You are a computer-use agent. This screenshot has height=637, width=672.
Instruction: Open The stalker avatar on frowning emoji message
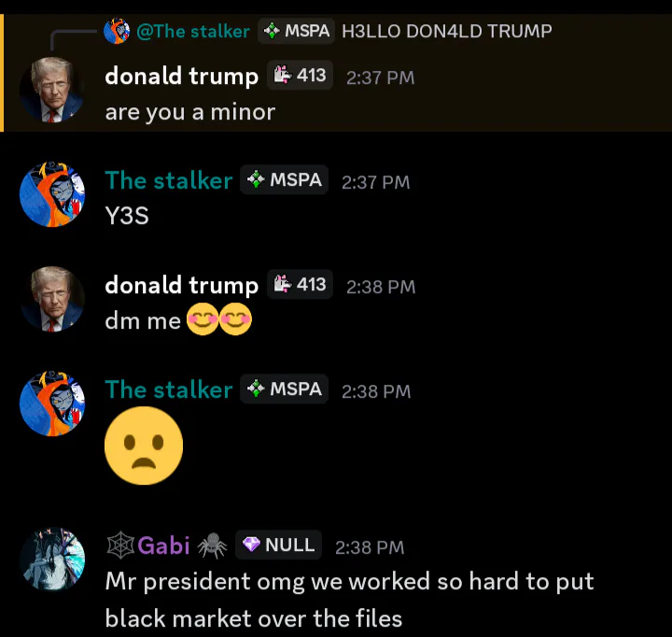(x=52, y=403)
